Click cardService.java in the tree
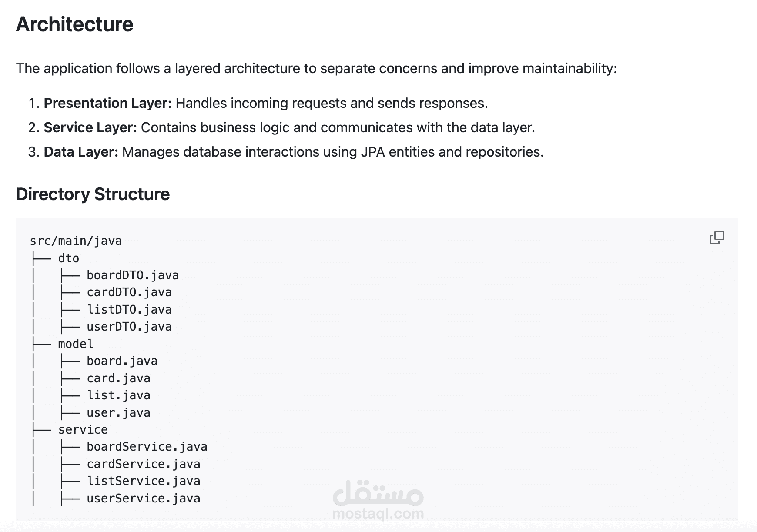The width and height of the screenshot is (757, 532). coord(143,464)
